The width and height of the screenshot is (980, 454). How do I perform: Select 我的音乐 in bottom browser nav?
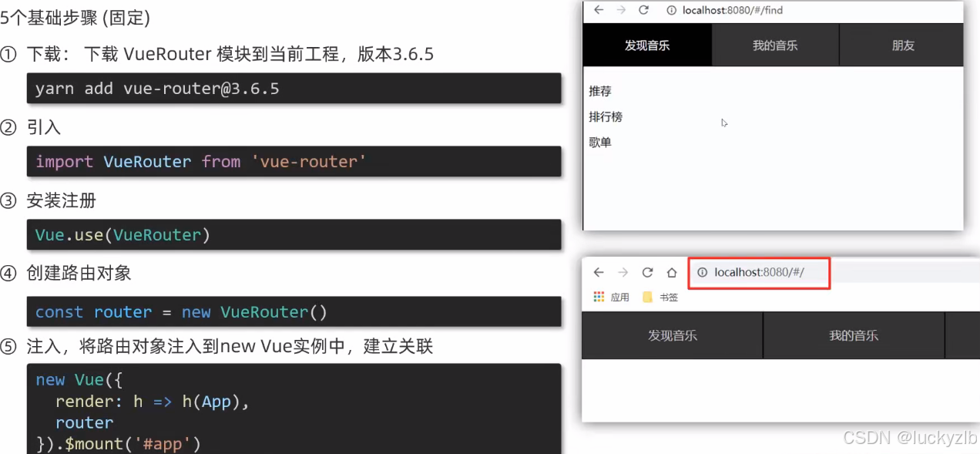tap(854, 335)
